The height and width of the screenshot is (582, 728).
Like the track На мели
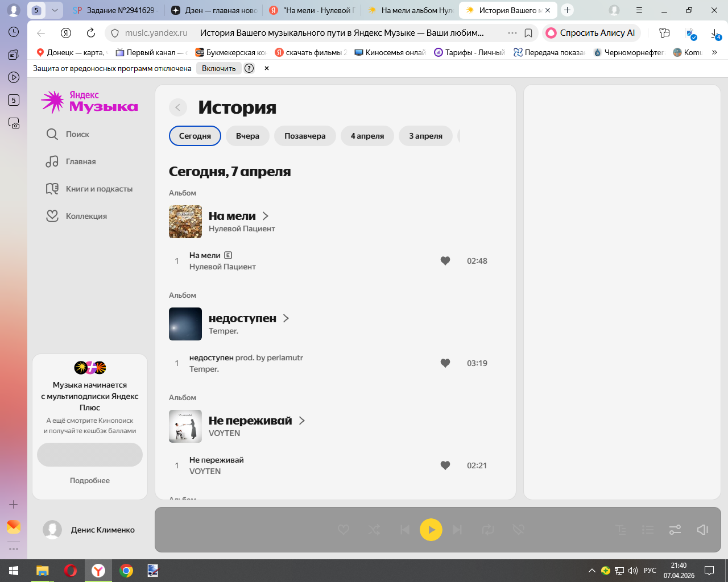tap(445, 261)
